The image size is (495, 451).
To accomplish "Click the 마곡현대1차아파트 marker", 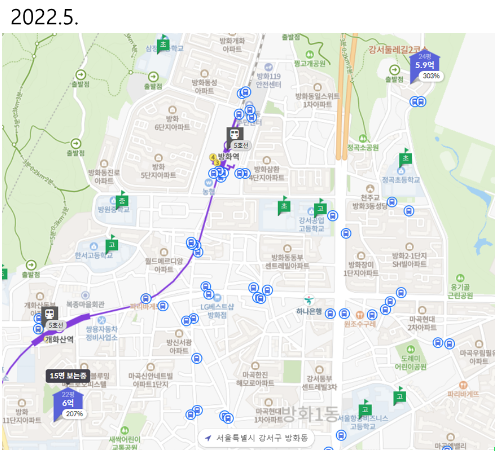I will pyautogui.click(x=268, y=402).
